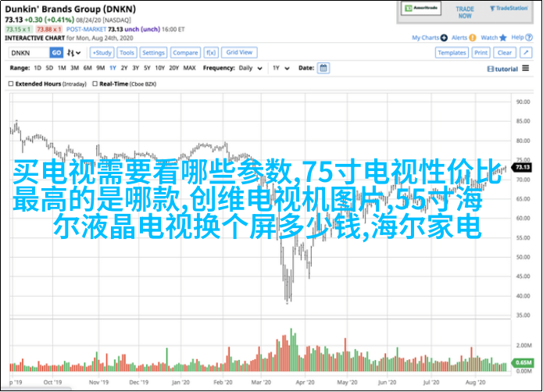
Task: Select the 5Y range
Action: coord(147,68)
